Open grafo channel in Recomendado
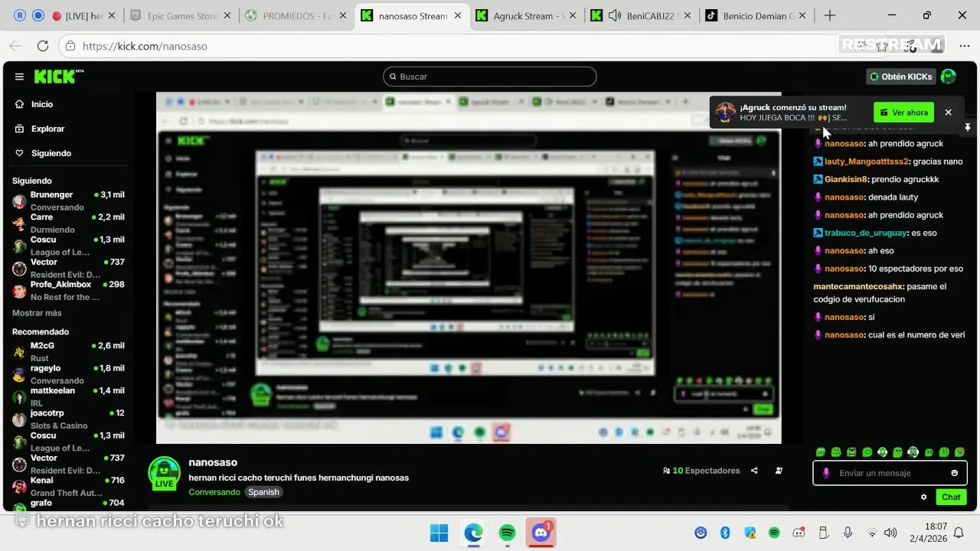The height and width of the screenshot is (551, 980). [69, 504]
